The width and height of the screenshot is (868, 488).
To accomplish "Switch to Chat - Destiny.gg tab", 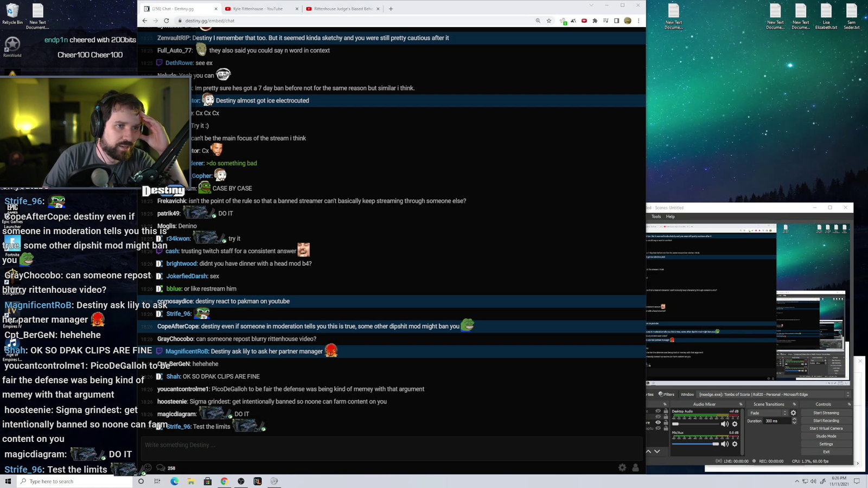I will point(180,9).
